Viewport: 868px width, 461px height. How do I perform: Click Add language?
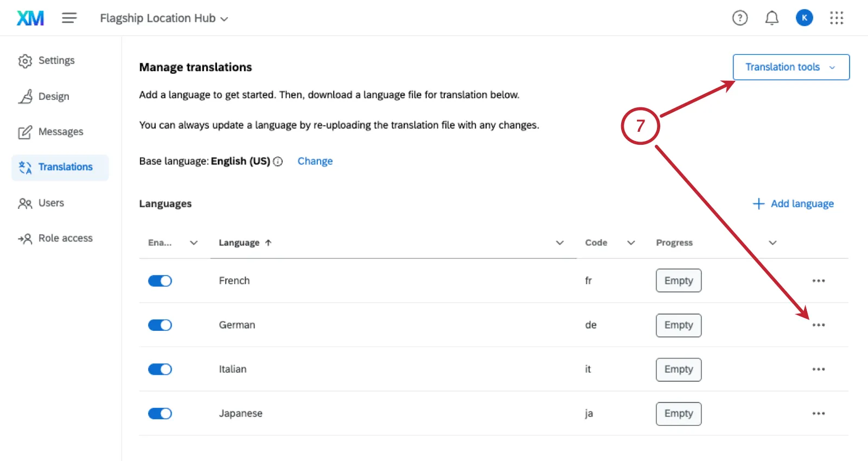tap(793, 204)
